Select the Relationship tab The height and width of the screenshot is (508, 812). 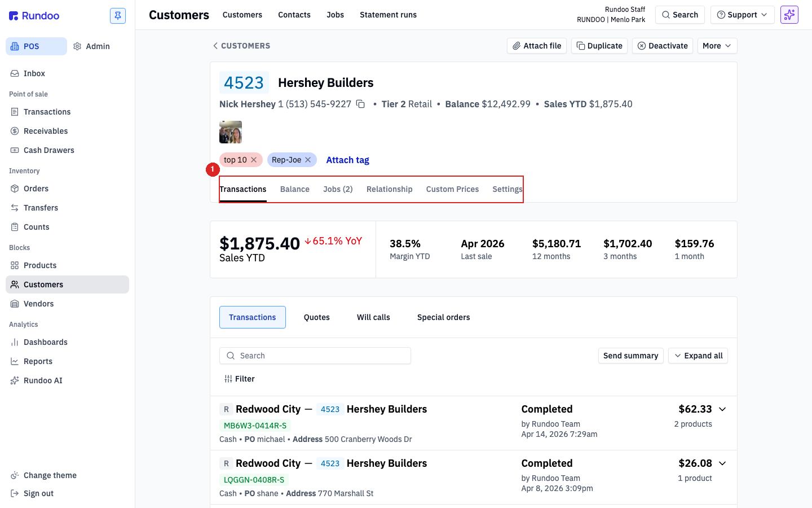pyautogui.click(x=390, y=189)
